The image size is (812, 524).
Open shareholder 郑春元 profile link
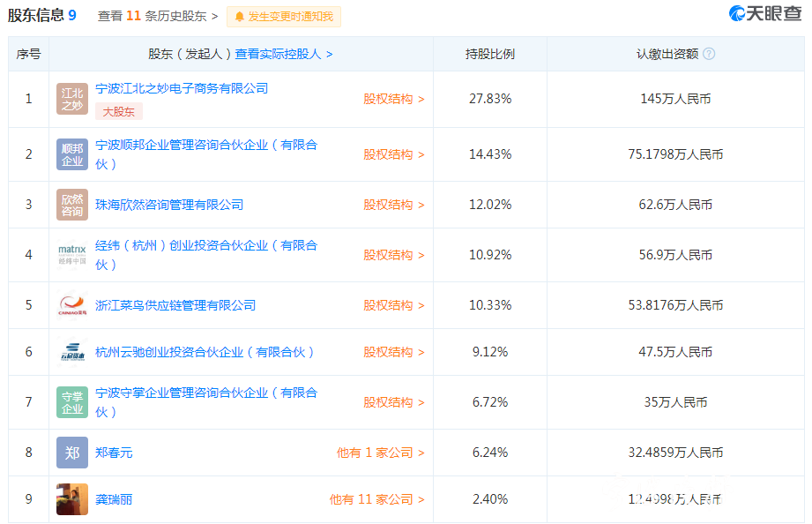tap(114, 453)
